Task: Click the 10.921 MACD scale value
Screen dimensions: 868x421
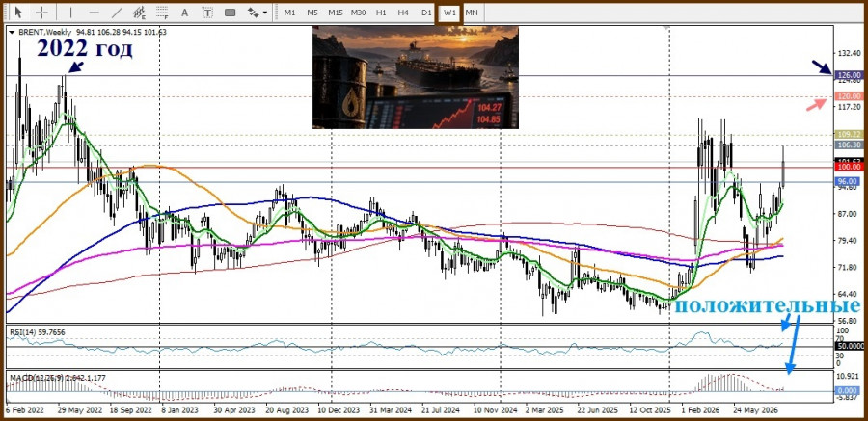Action: (x=848, y=376)
